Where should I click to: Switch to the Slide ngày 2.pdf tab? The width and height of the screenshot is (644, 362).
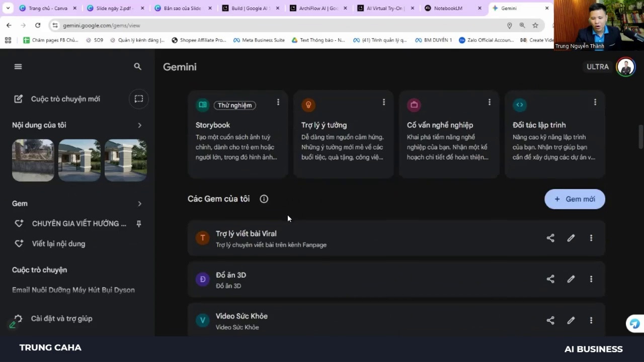point(116,9)
